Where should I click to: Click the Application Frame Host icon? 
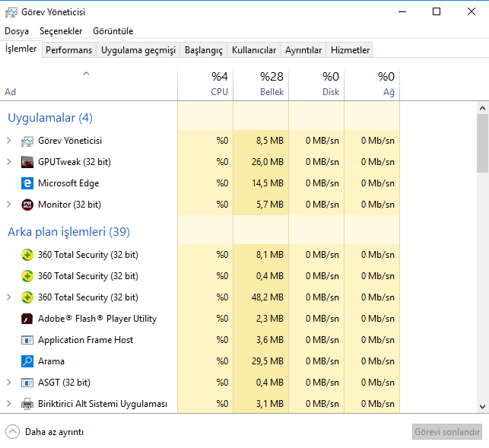(x=27, y=340)
